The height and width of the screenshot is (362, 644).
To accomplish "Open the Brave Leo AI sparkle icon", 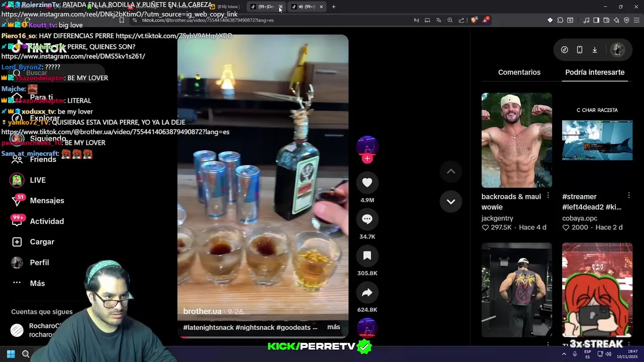I will click(616, 20).
